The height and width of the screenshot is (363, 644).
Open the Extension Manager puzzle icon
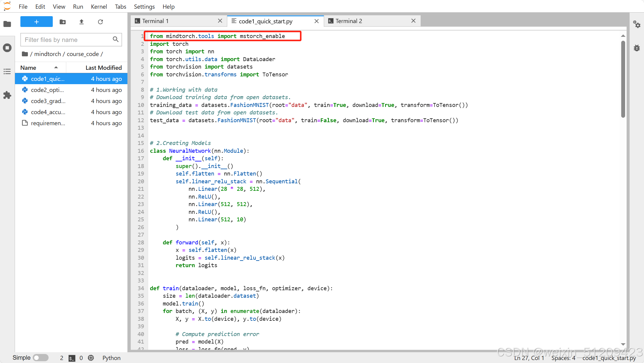pyautogui.click(x=7, y=95)
